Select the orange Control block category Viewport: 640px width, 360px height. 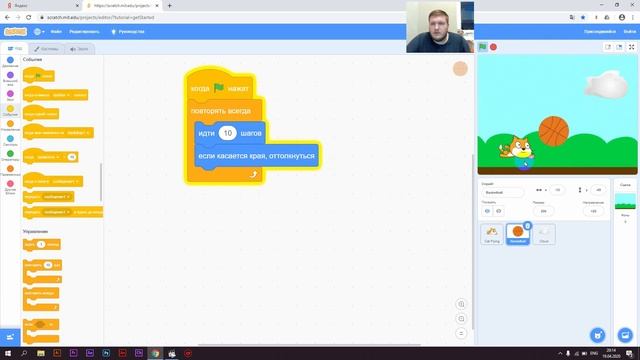(x=10, y=126)
